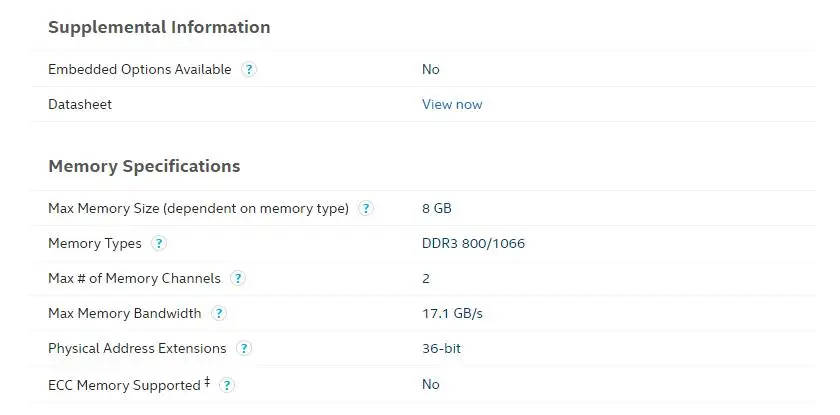The width and height of the screenshot is (840, 415).
Task: Click help icon beside Embedded Options Available
Action: click(249, 70)
